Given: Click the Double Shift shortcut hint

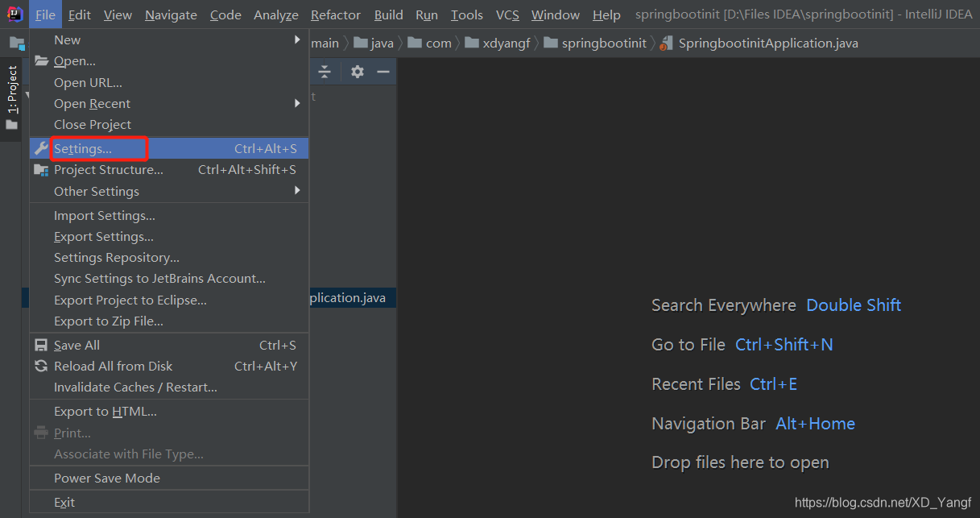Looking at the screenshot, I should (x=854, y=305).
